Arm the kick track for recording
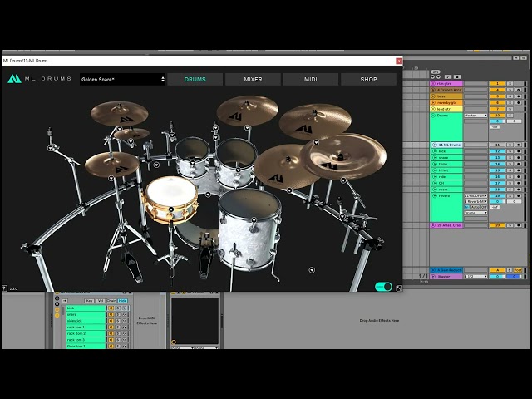This screenshot has width=532, height=399. coord(518,151)
